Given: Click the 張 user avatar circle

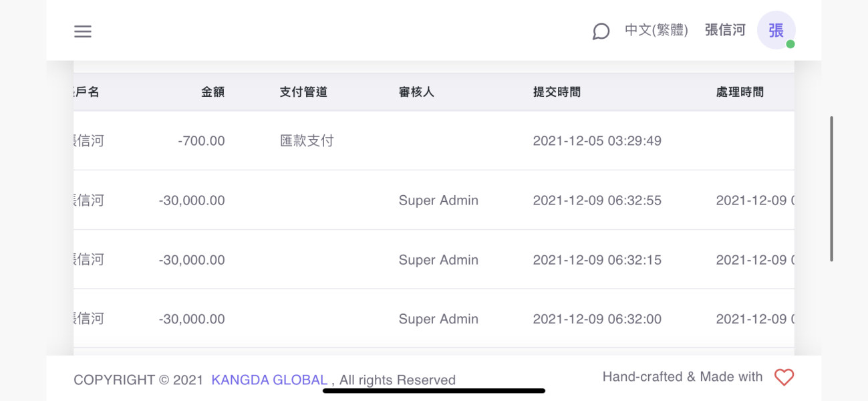Looking at the screenshot, I should click(775, 30).
